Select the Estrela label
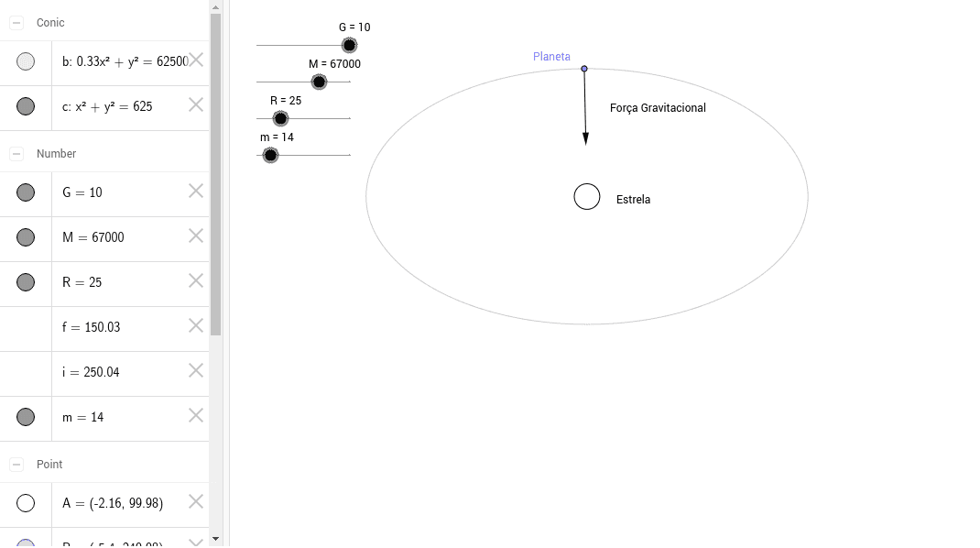This screenshot has height=548, width=980. (633, 200)
